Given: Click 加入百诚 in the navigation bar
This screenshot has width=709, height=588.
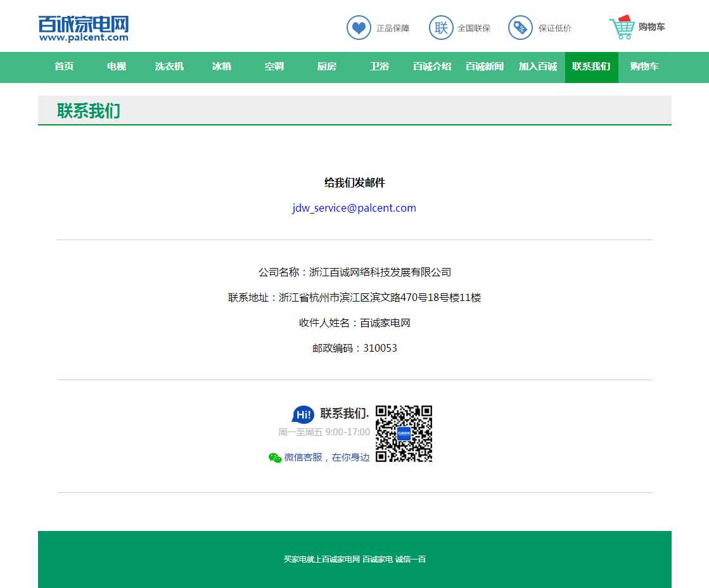Looking at the screenshot, I should pos(538,67).
